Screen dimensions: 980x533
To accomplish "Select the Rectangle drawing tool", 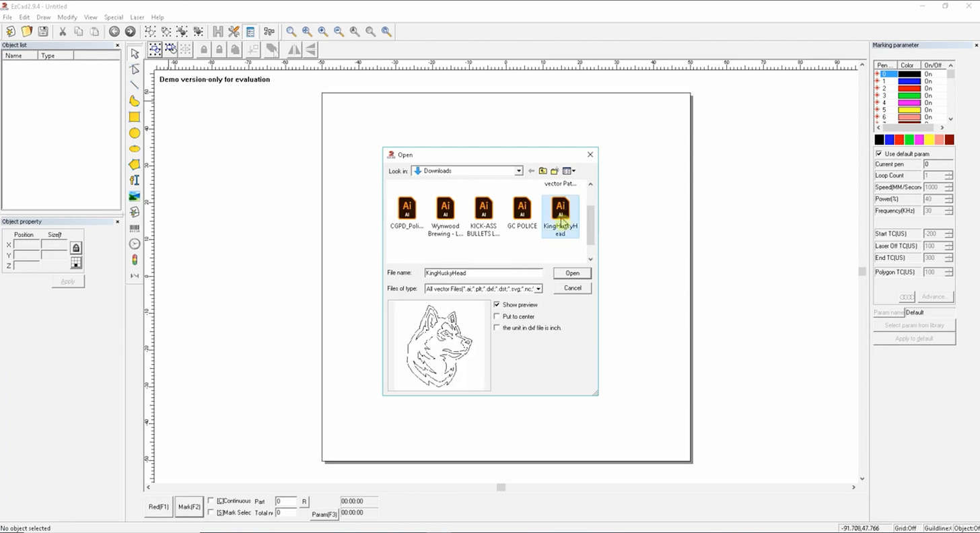I will click(x=134, y=116).
